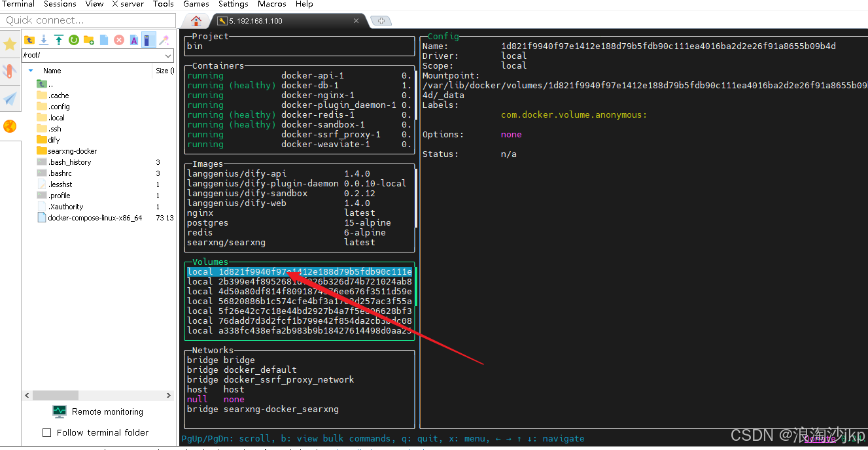
Task: Open the dify folder
Action: tap(48, 140)
